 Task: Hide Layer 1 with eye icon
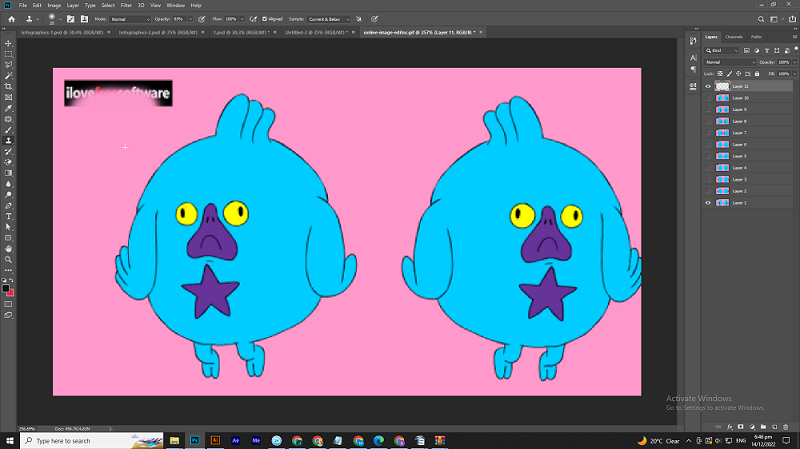(708, 203)
